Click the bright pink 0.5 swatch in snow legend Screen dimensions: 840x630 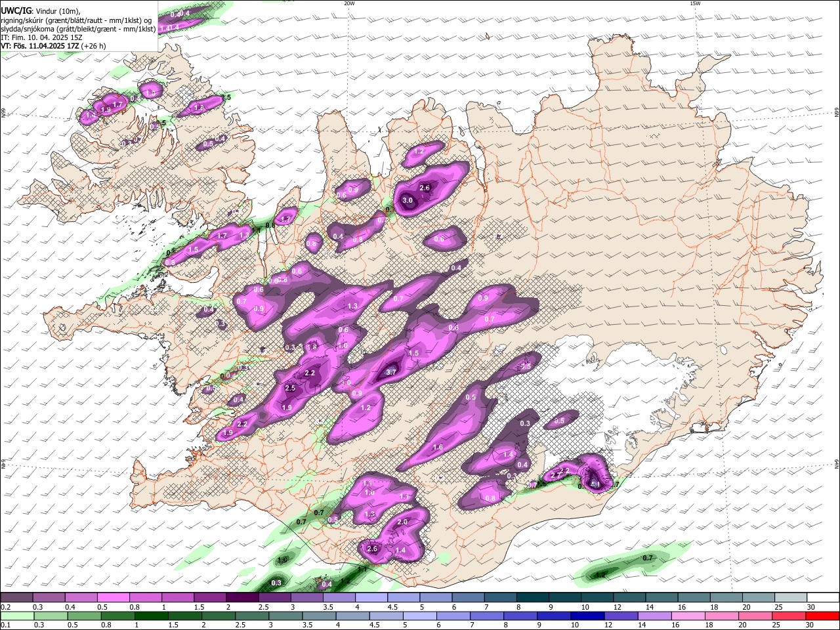pyautogui.click(x=113, y=598)
